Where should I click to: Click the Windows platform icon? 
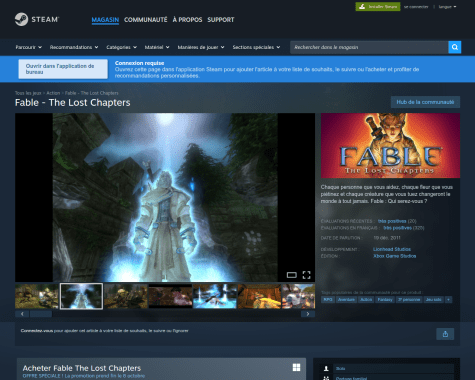tap(296, 367)
